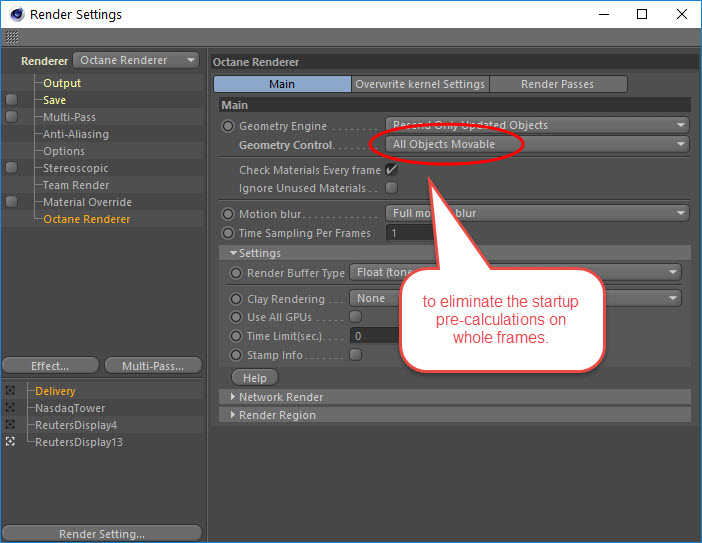
Task: Toggle the icon beside NasdaqTower setting
Action: [10, 408]
